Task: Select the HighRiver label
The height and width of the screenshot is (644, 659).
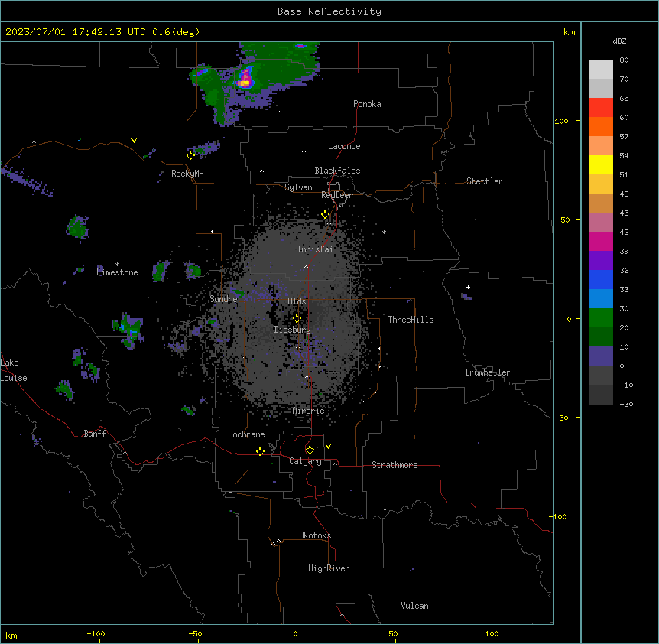Action: click(x=329, y=568)
